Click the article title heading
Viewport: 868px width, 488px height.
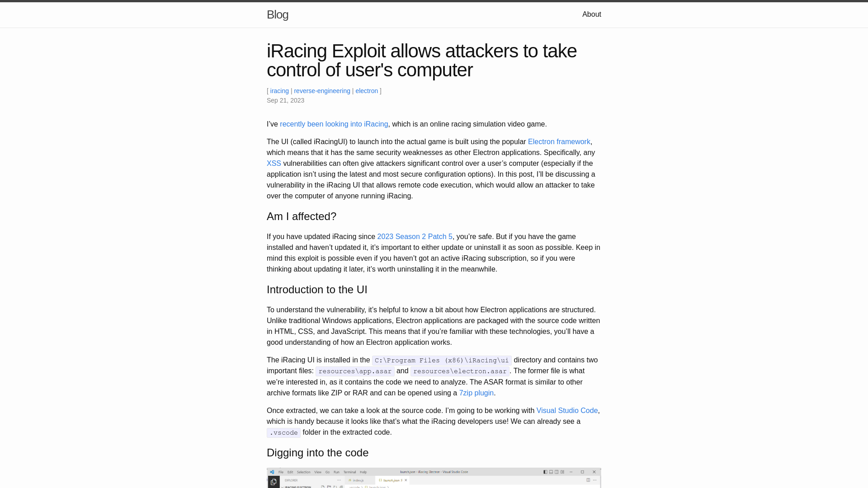pyautogui.click(x=421, y=60)
